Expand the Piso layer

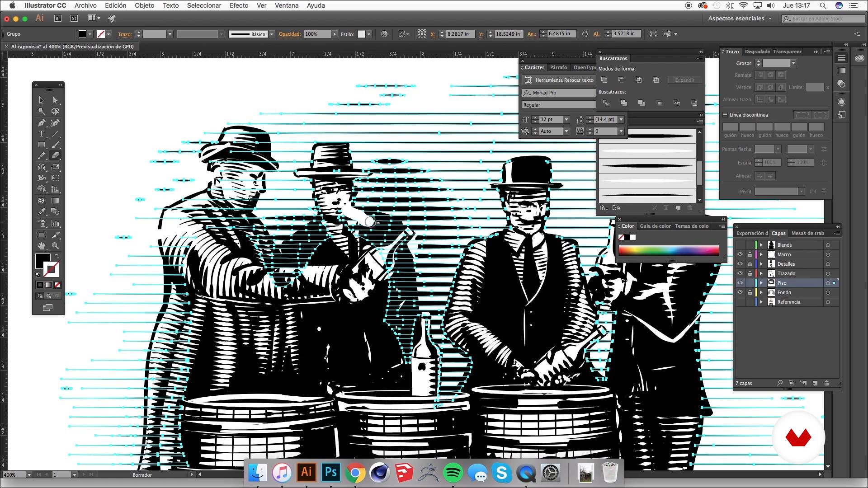(761, 283)
